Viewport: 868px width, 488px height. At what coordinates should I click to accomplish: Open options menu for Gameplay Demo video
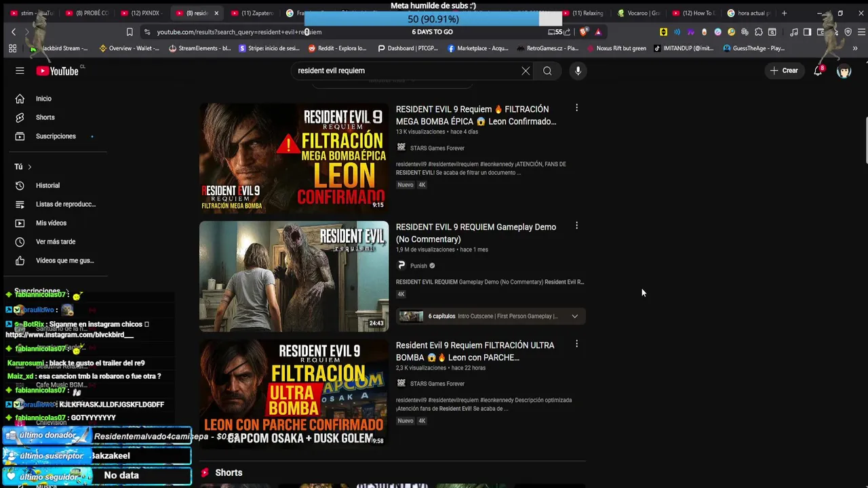576,226
